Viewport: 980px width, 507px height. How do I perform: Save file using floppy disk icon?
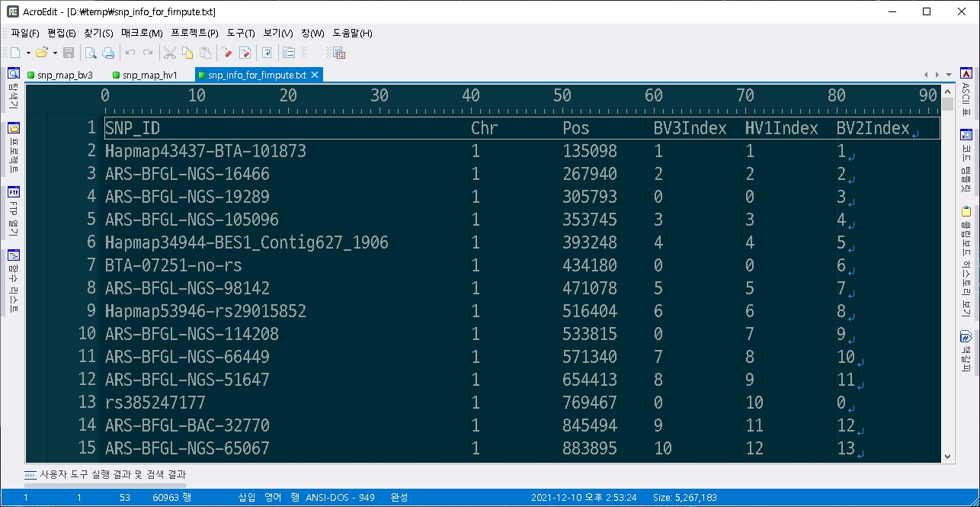[x=69, y=53]
